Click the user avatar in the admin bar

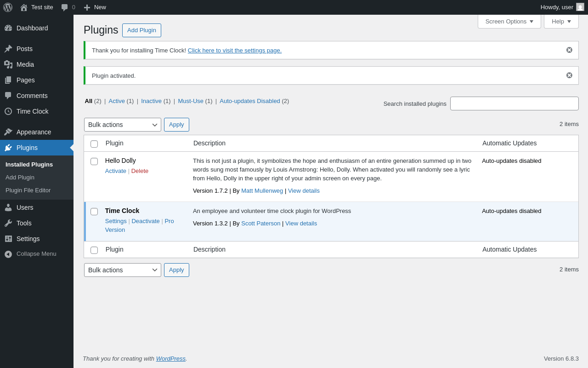[x=580, y=7]
